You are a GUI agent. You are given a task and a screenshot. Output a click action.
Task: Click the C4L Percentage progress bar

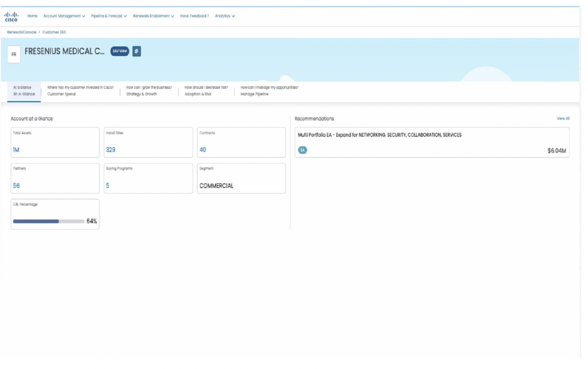coord(48,221)
